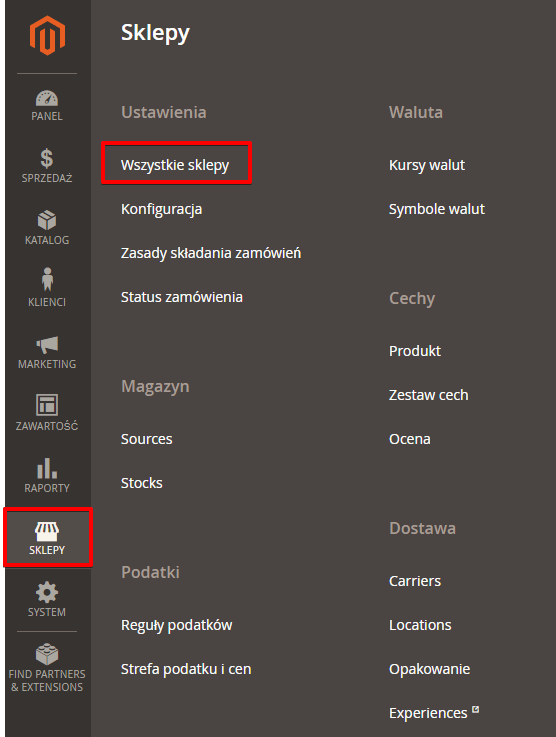Open Strefa podatku i cen
Image resolution: width=556 pixels, height=737 pixels.
(x=186, y=669)
